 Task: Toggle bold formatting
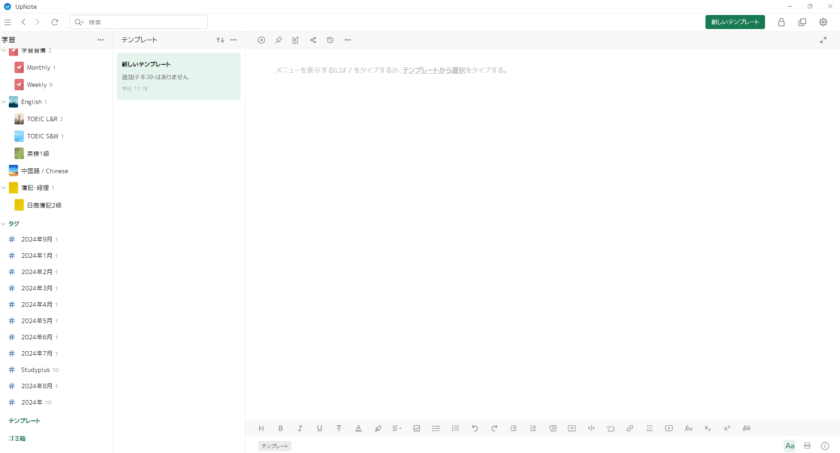(281, 428)
